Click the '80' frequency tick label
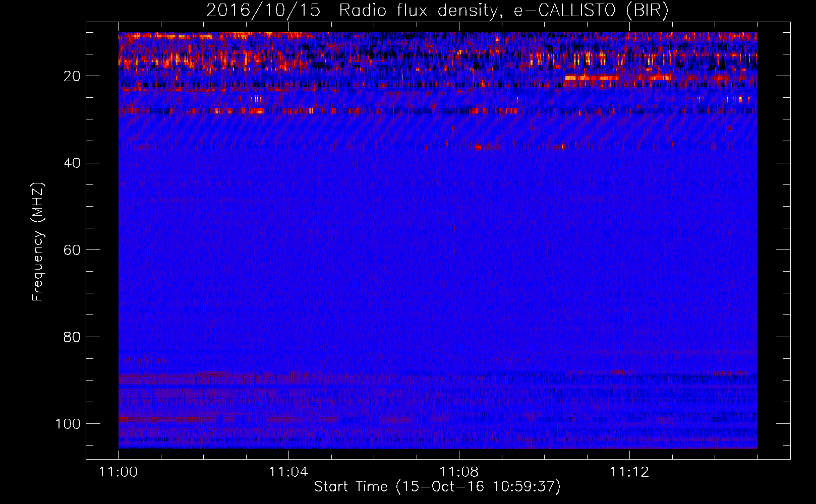Screen dimensions: 816x504 pyautogui.click(x=72, y=337)
